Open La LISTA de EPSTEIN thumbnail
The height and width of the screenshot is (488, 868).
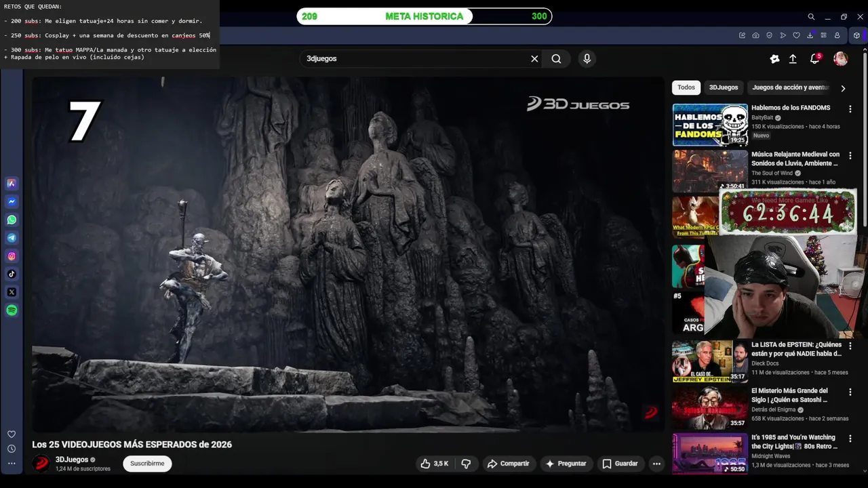(710, 361)
